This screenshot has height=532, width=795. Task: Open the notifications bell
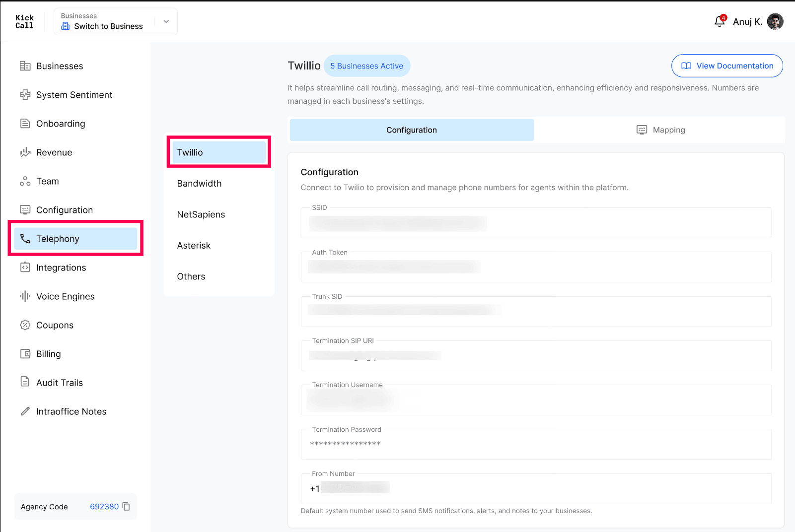click(720, 21)
